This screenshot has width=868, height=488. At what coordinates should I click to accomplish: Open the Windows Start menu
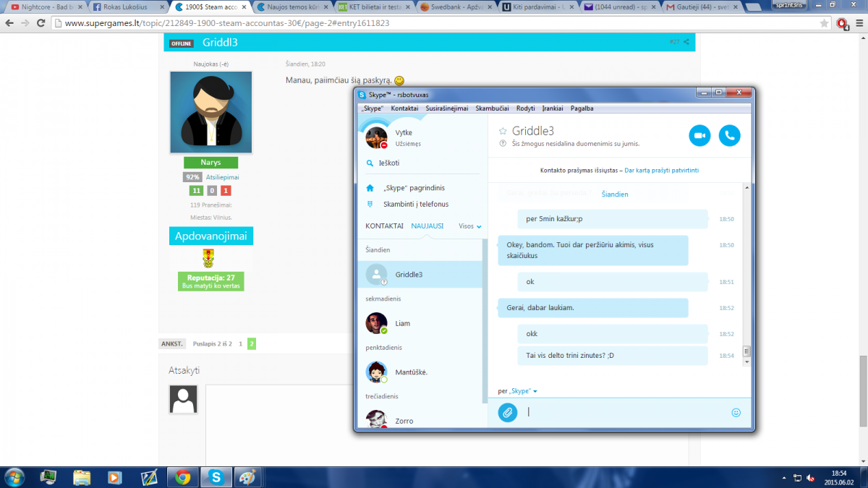[14, 477]
